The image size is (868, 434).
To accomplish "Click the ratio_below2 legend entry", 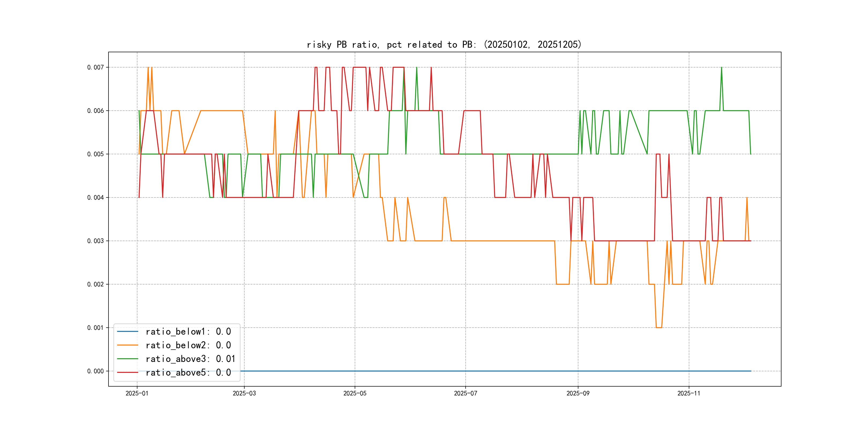I will [188, 345].
